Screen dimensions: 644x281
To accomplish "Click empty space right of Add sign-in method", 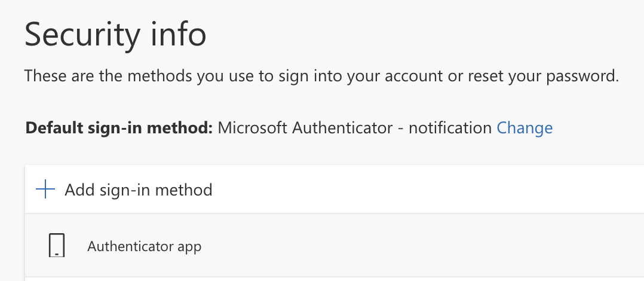I will tap(418, 190).
